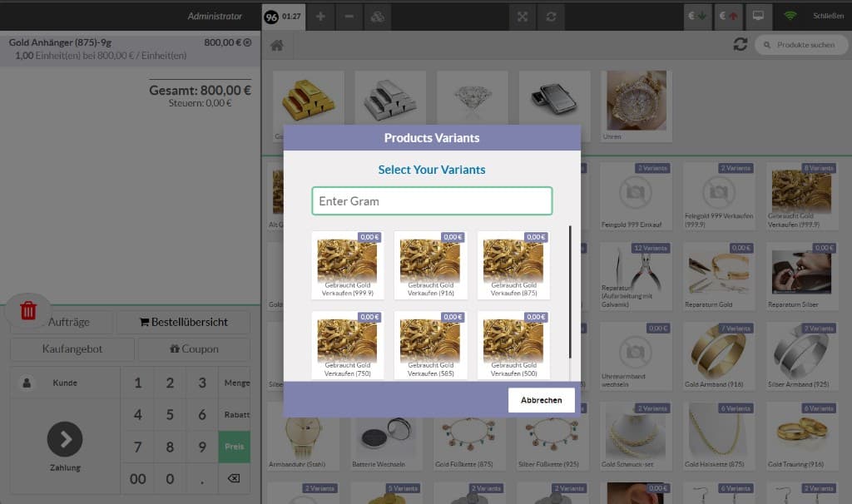Click the cash-in euro green arrow icon
The image size is (852, 504).
pyautogui.click(x=697, y=17)
